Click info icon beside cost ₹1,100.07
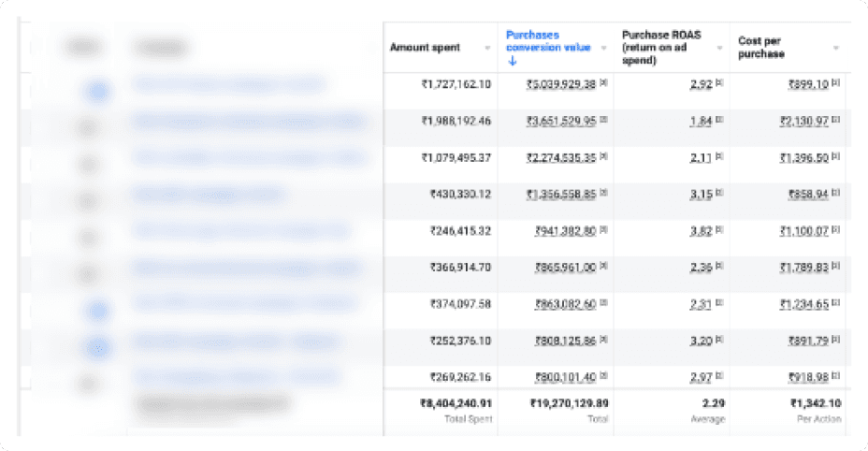This screenshot has height=451, width=868. point(836,229)
